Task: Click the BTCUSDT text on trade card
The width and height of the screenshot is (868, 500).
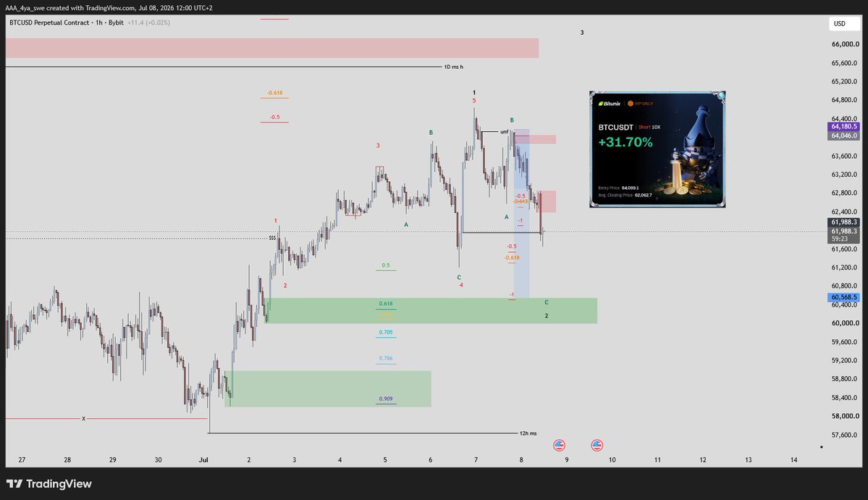Action: pyautogui.click(x=615, y=128)
